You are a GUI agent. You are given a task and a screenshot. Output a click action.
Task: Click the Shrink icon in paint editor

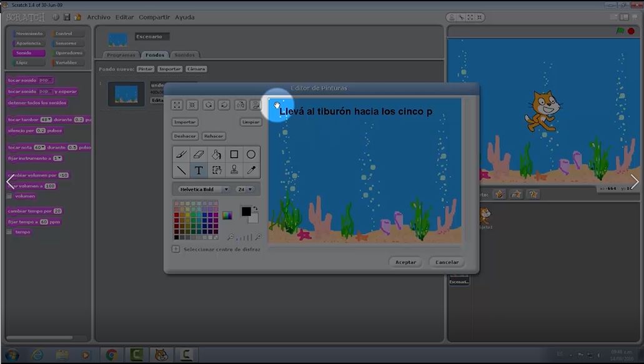[192, 105]
